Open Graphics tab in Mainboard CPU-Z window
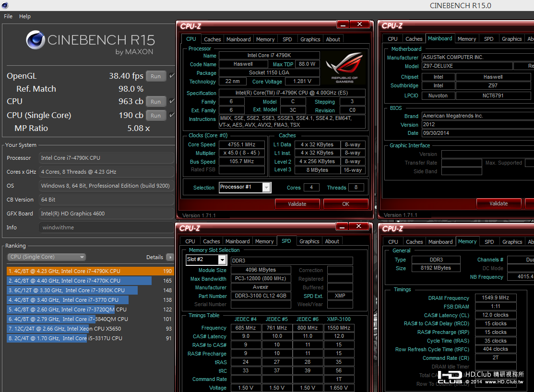 coord(511,39)
